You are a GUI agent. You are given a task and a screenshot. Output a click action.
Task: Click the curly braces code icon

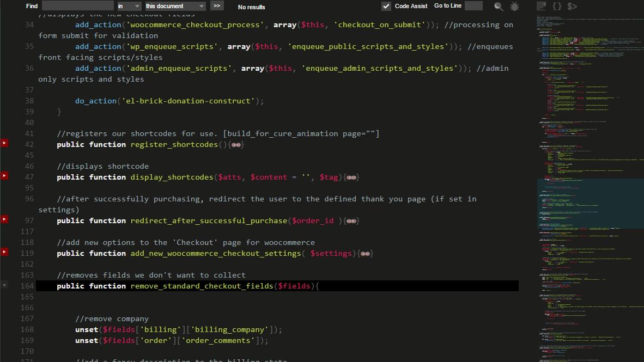[x=557, y=6]
